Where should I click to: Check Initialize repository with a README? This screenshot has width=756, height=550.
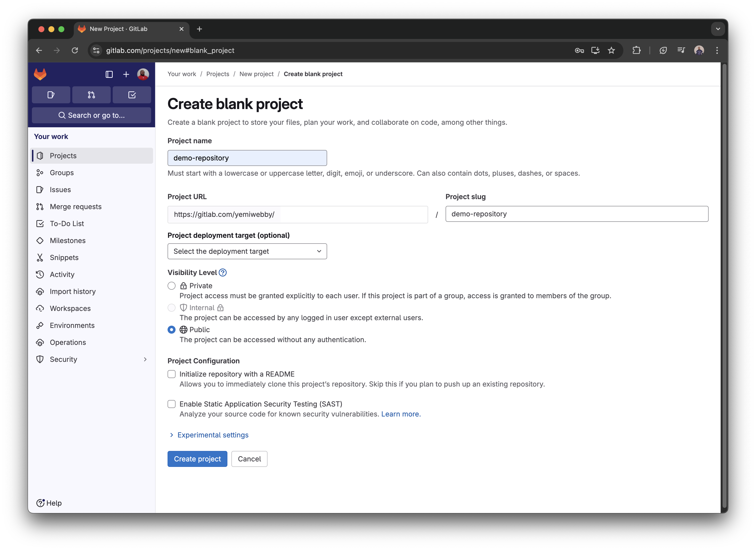click(x=171, y=374)
